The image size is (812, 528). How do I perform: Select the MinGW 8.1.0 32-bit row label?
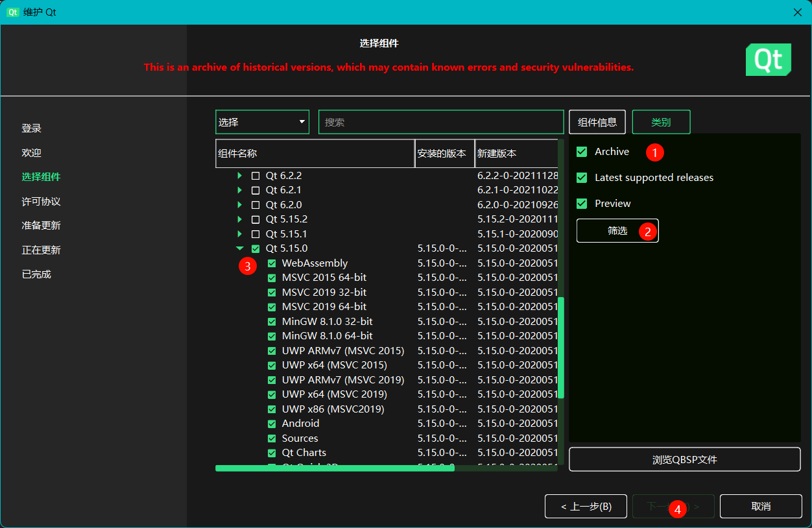coord(328,322)
